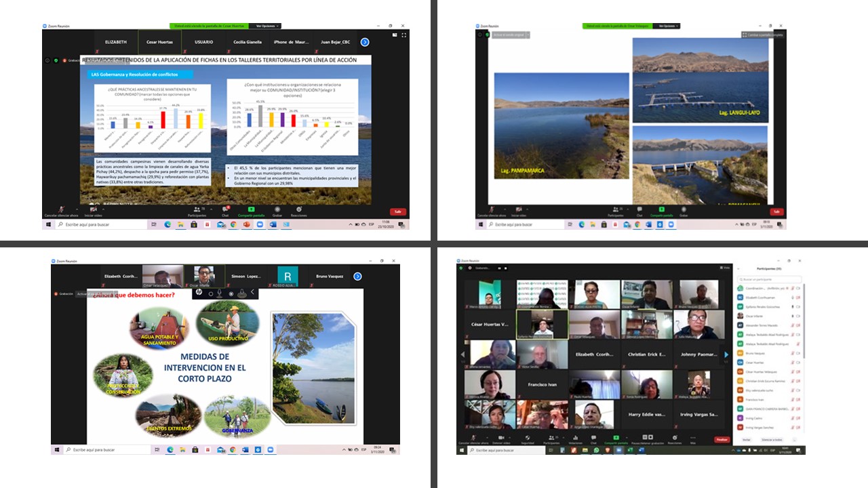Toggle Grabar recording in top-left window

pos(277,211)
